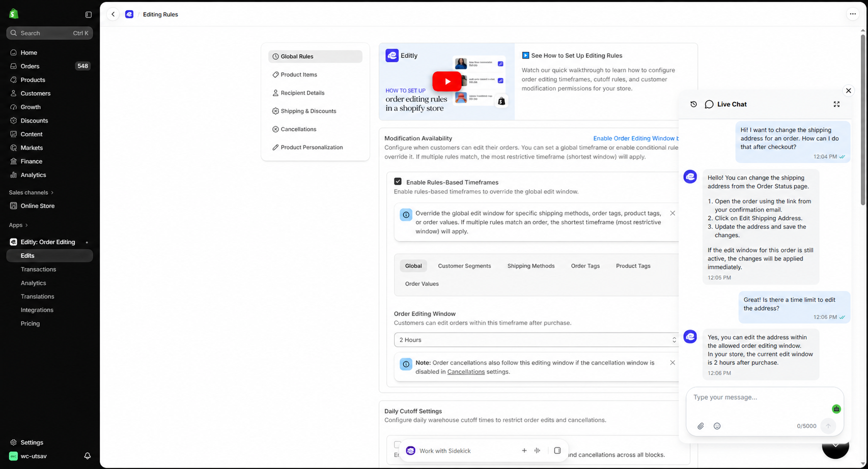The height and width of the screenshot is (469, 868).
Task: Click the send message arrow button
Action: coord(828,426)
